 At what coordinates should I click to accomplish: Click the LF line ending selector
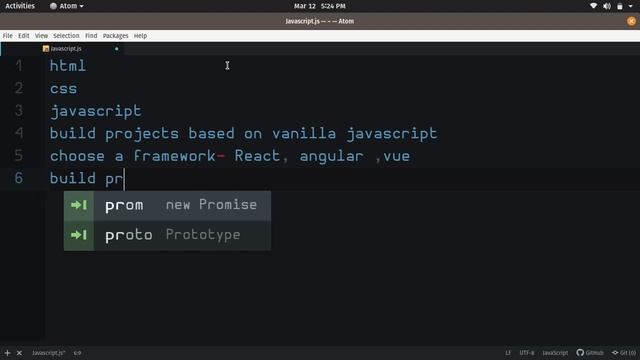click(508, 353)
